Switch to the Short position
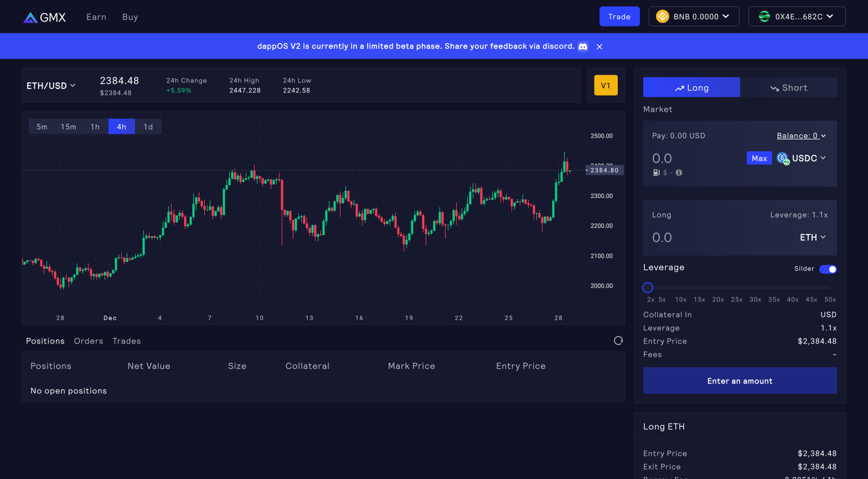This screenshot has height=479, width=868. click(x=788, y=88)
